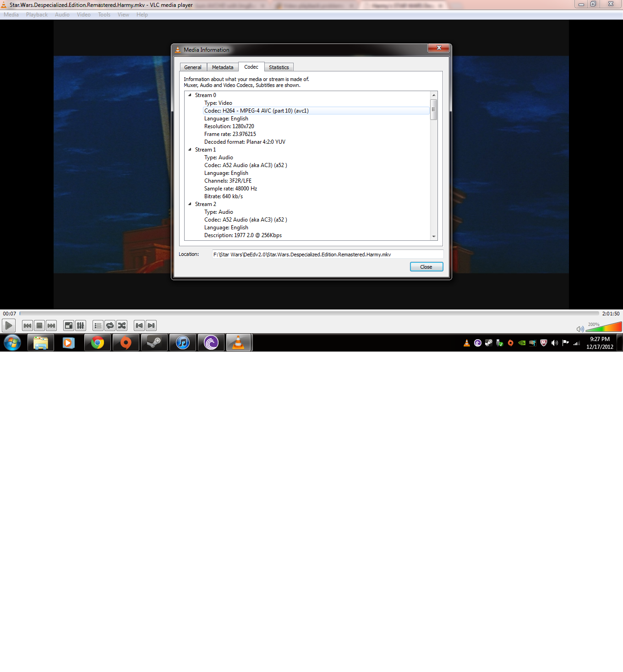
Task: Click the next chapter button
Action: (151, 325)
